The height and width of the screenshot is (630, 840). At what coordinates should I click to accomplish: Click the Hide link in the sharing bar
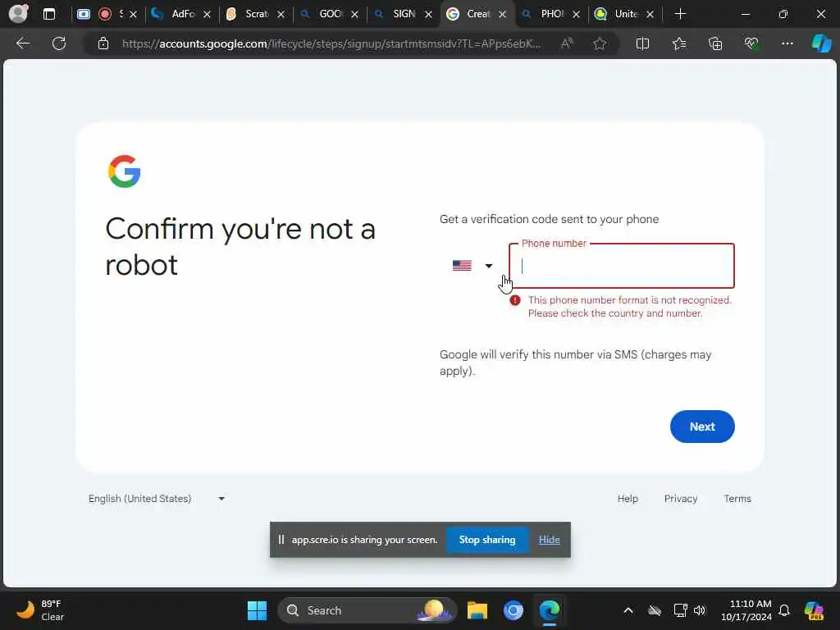click(x=549, y=540)
